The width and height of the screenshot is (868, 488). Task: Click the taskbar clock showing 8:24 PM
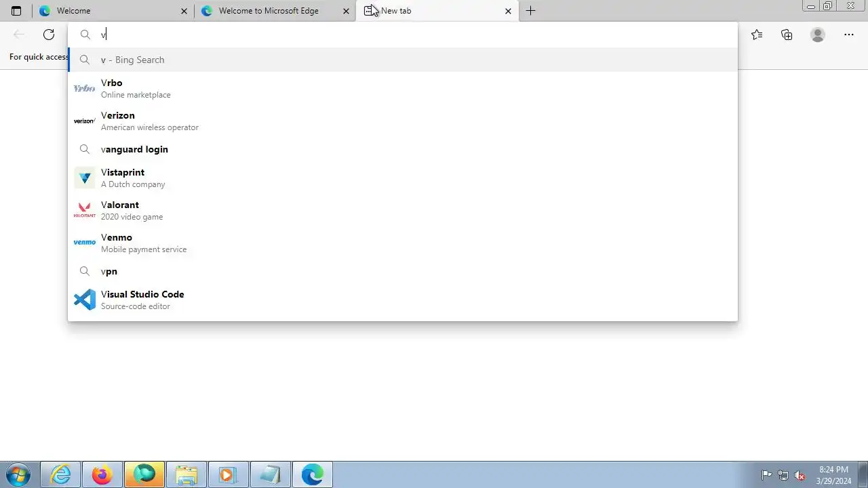click(834, 475)
